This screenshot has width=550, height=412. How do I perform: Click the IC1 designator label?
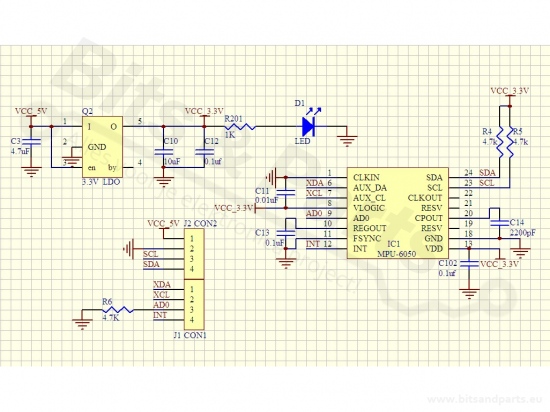coord(394,244)
